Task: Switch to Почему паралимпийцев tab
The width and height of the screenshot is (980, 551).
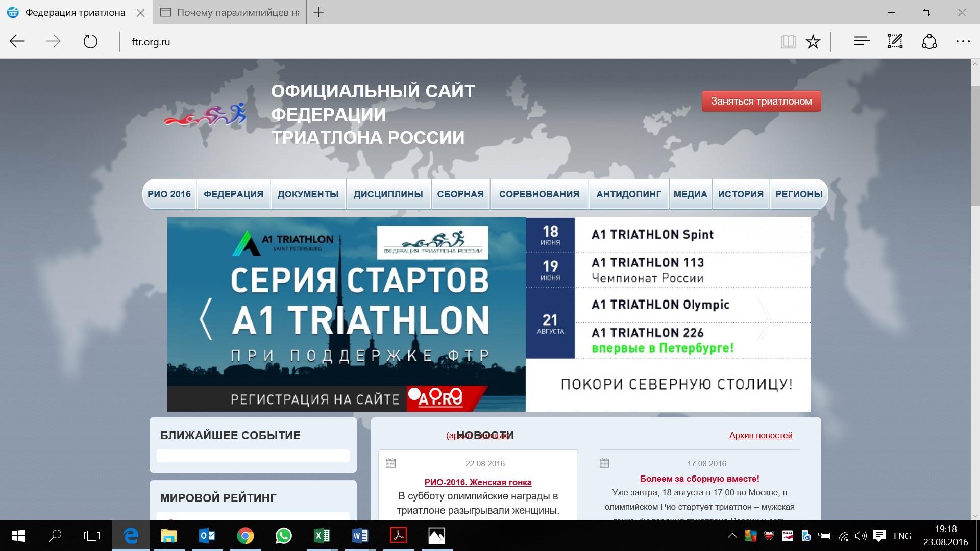Action: point(230,12)
